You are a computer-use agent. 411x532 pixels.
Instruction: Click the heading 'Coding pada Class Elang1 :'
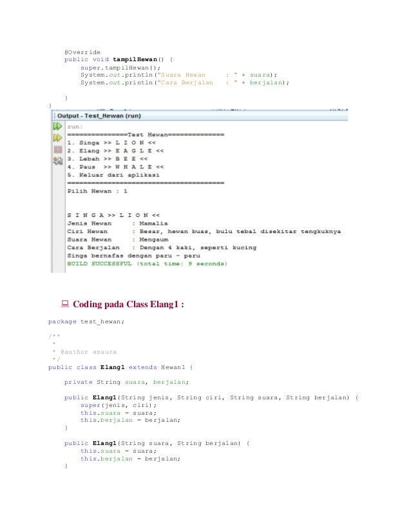pyautogui.click(x=128, y=304)
